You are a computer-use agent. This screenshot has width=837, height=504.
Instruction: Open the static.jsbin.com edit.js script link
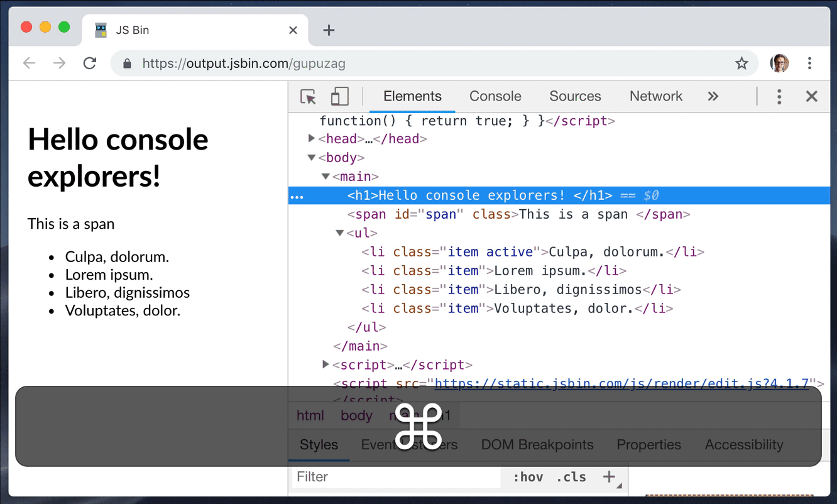coord(621,383)
